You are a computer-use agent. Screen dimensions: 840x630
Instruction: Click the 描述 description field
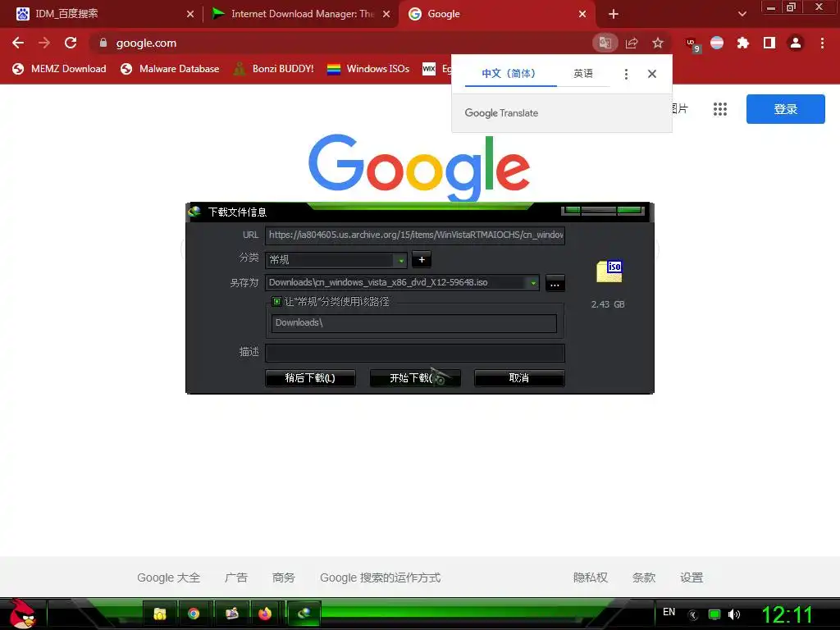[414, 353]
